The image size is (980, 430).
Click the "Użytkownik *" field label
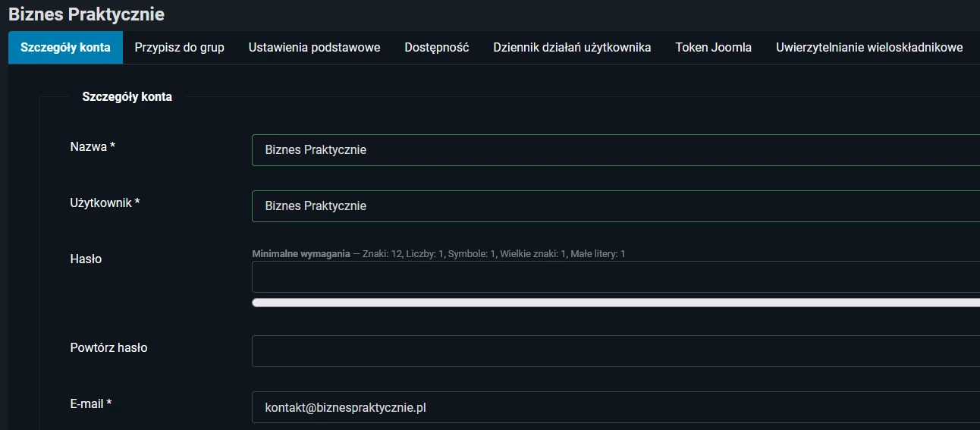click(x=105, y=202)
